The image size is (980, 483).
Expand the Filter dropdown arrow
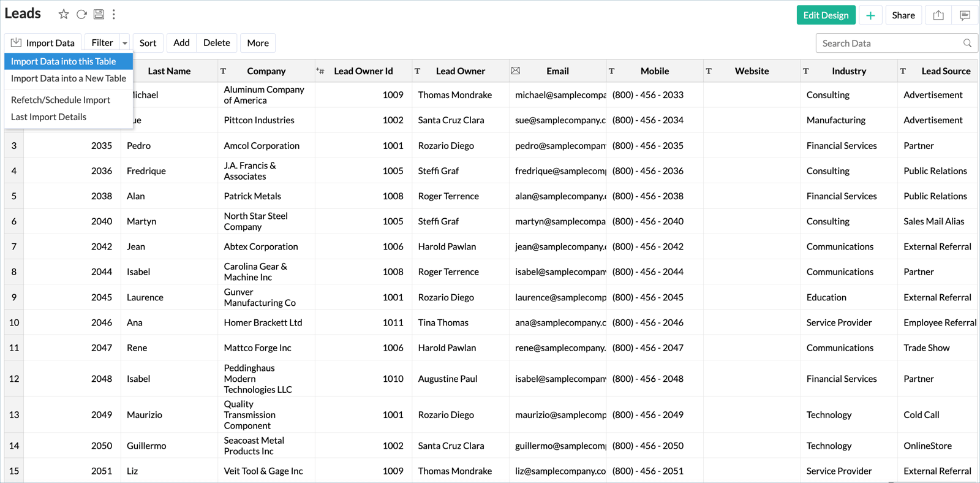pyautogui.click(x=125, y=43)
